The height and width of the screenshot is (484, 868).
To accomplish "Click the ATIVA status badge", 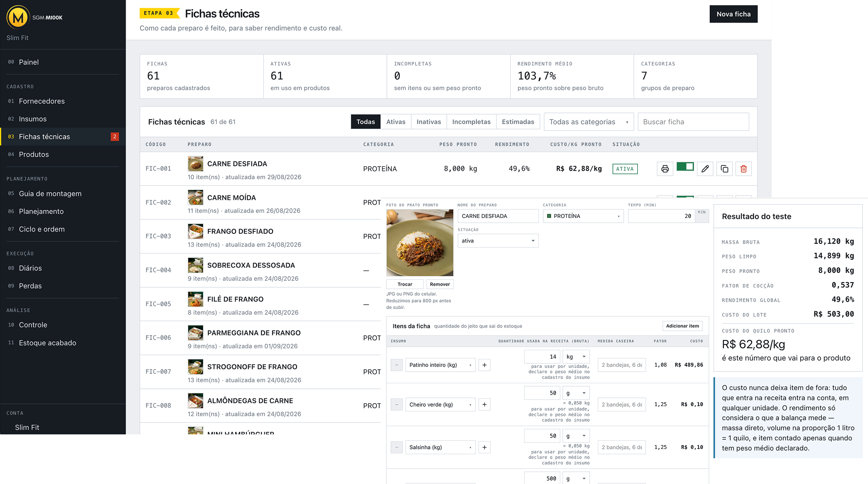I will point(625,169).
